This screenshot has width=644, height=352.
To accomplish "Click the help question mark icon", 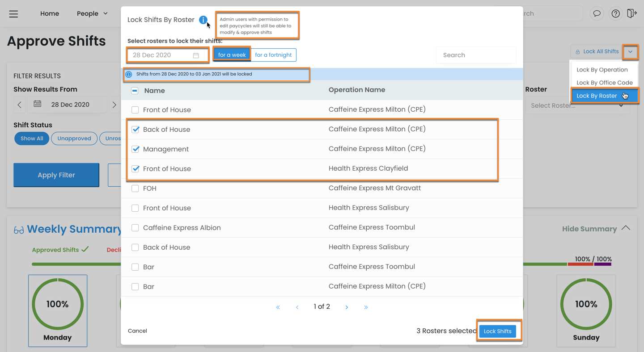I will [x=616, y=13].
